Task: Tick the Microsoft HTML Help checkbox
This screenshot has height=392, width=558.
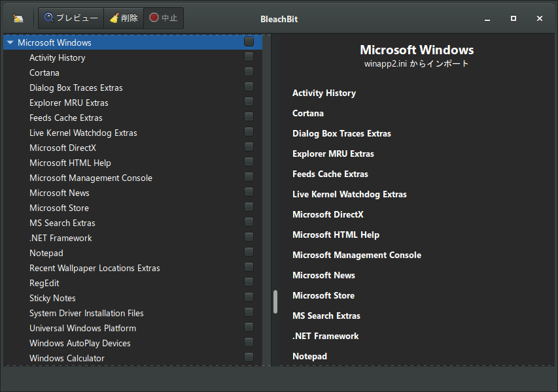Action: coord(249,162)
